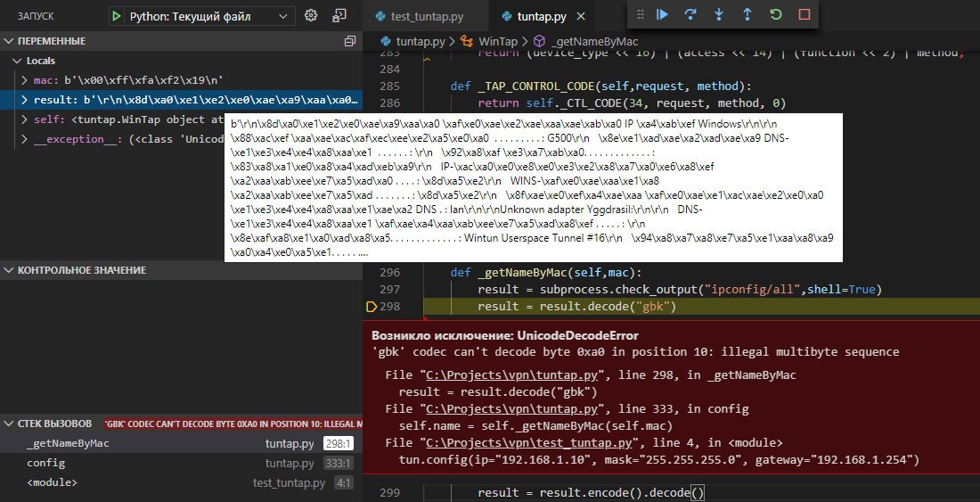Continue debugging execution
The width and height of the screenshot is (980, 502).
coord(663,14)
